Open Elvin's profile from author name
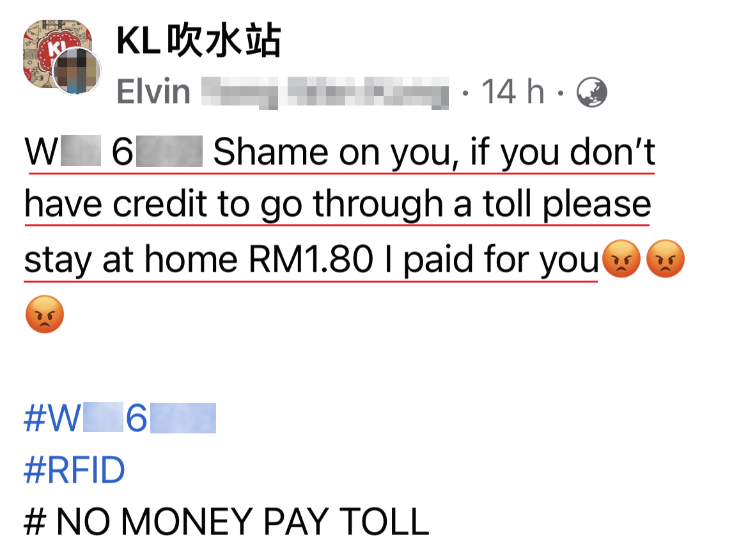The height and width of the screenshot is (560, 748). pos(153,91)
